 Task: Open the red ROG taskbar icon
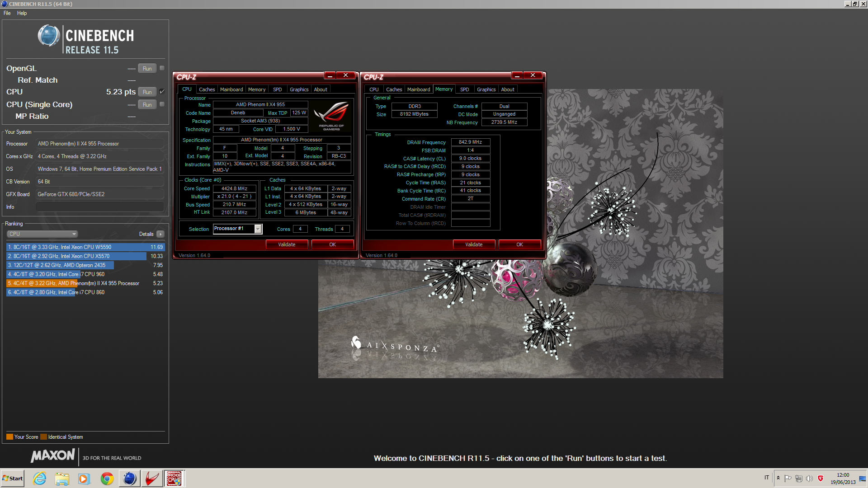[x=152, y=479]
